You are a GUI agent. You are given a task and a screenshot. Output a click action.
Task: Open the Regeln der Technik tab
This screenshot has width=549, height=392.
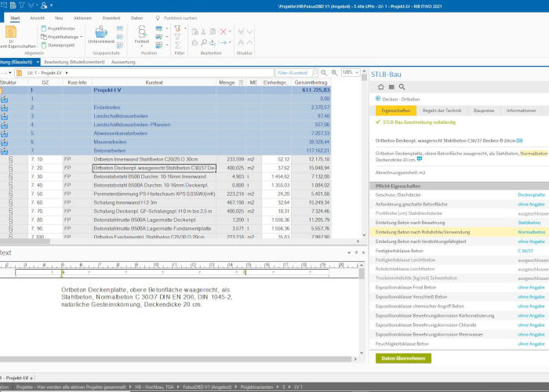point(442,111)
